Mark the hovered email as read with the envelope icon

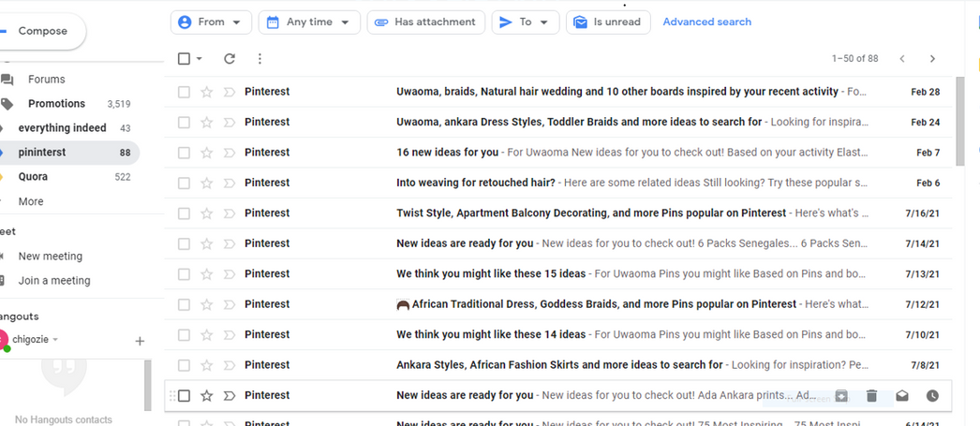click(902, 395)
